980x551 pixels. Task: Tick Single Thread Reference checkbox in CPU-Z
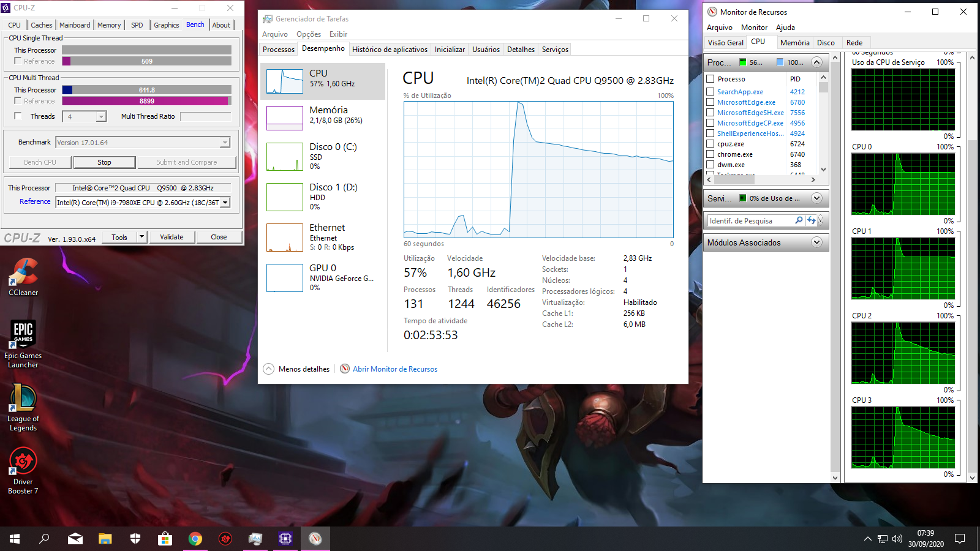(x=18, y=61)
